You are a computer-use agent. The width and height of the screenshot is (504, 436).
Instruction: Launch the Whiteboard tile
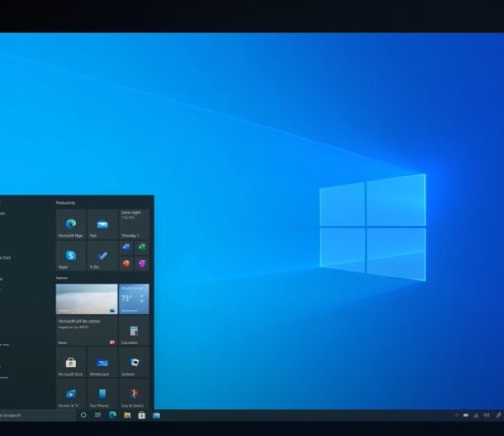tap(102, 362)
